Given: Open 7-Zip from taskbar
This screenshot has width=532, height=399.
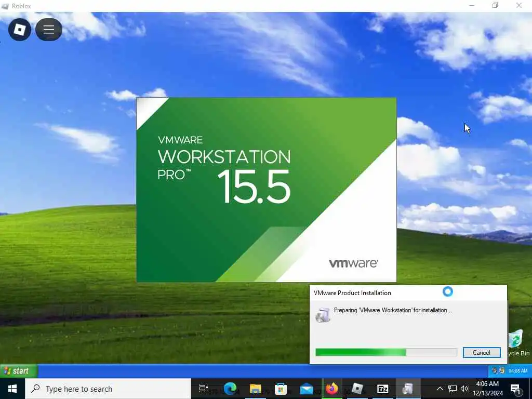Looking at the screenshot, I should pos(383,389).
